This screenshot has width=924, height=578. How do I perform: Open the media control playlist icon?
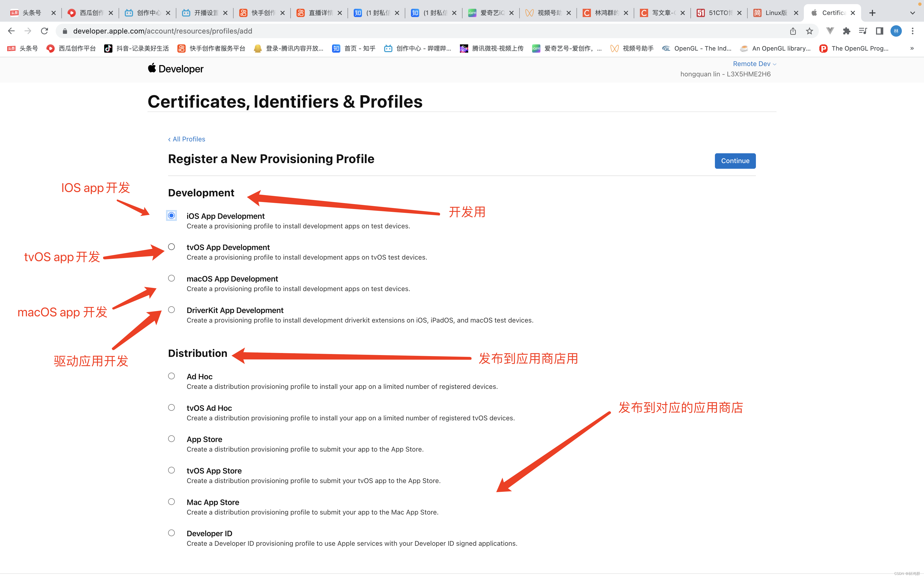[863, 31]
